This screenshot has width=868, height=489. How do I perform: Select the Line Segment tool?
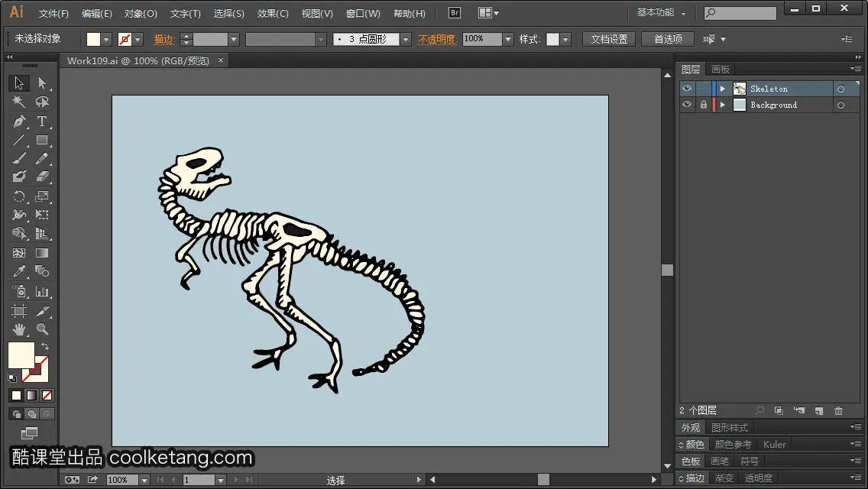19,140
